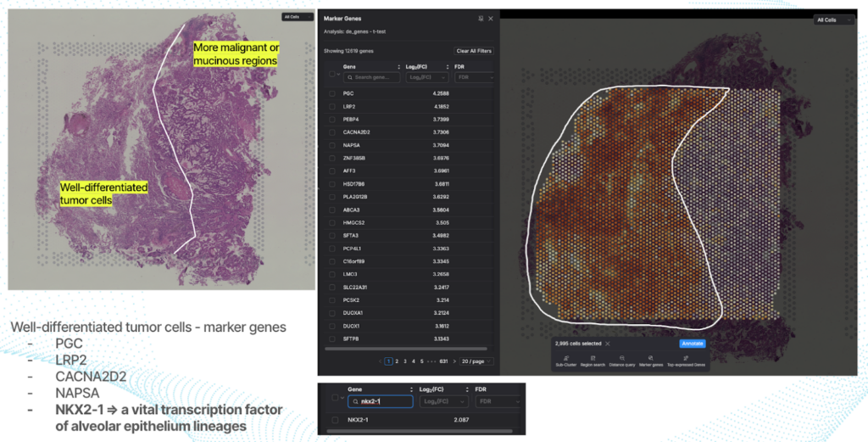Screen dimensions: 868x442
Task: Select the Marker genes tool icon
Action: (x=649, y=359)
